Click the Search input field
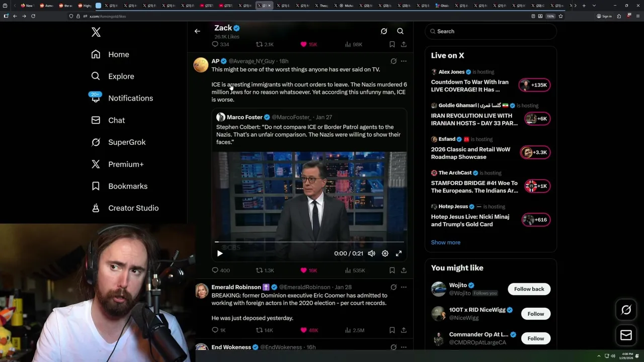 (x=491, y=31)
